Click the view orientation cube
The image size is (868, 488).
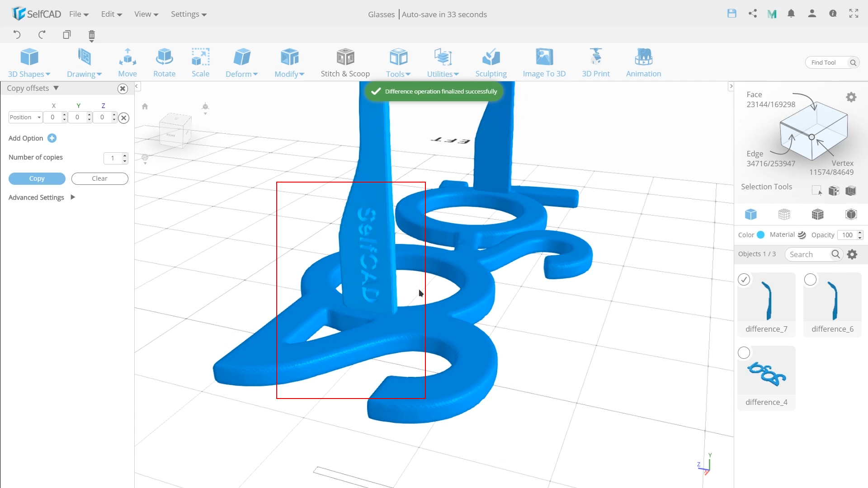(x=175, y=131)
